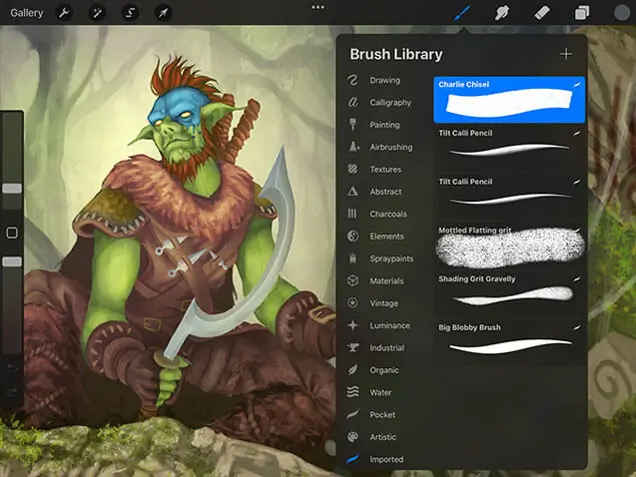This screenshot has height=477, width=636.
Task: Open the Actions wrench menu
Action: (64, 13)
